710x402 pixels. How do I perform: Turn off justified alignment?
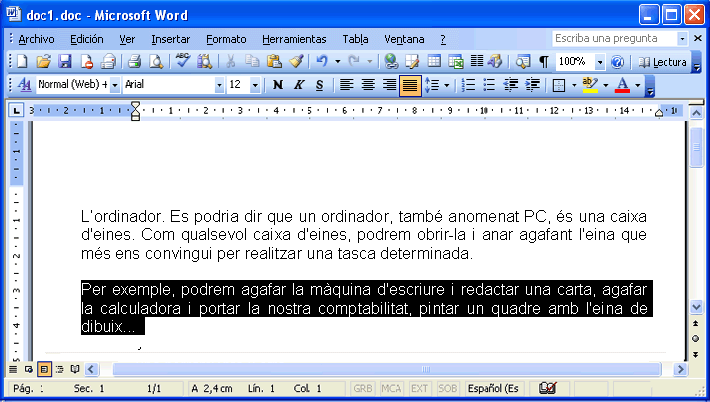click(x=410, y=85)
